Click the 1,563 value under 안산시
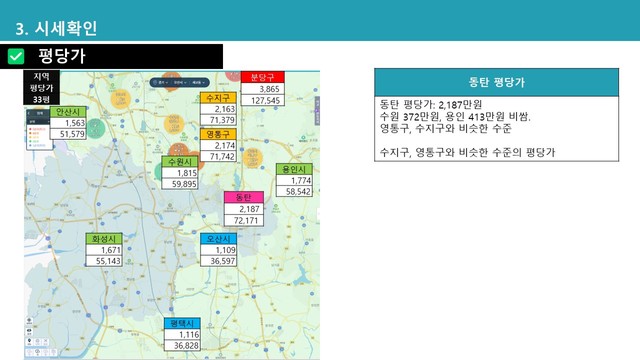Image resolution: width=640 pixels, height=360 pixels. tap(68, 123)
